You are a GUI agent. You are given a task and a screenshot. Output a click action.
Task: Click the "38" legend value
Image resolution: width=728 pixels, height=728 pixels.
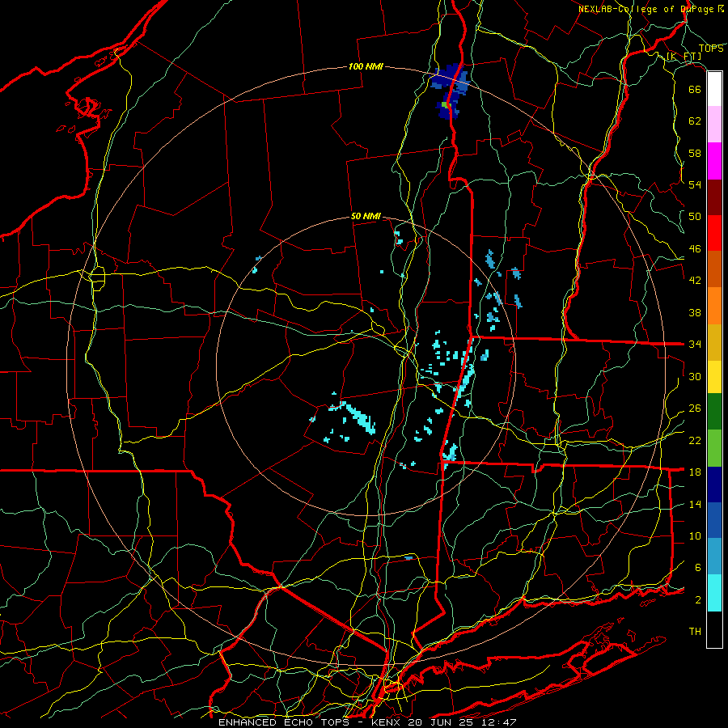[695, 312]
